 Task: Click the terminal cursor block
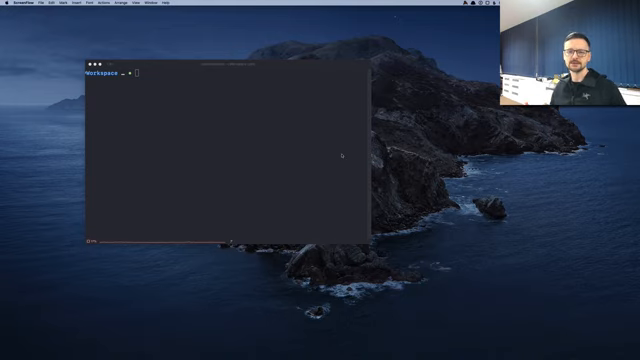pyautogui.click(x=137, y=73)
